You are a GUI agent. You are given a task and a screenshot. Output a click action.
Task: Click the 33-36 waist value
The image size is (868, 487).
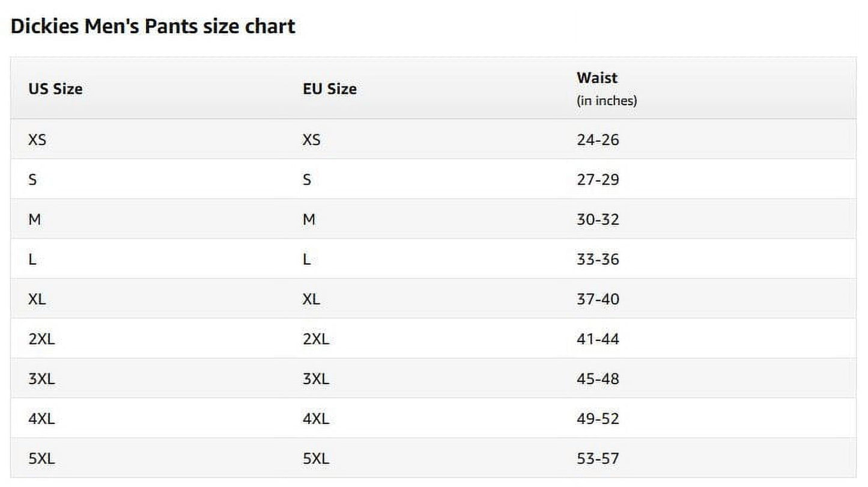(598, 260)
